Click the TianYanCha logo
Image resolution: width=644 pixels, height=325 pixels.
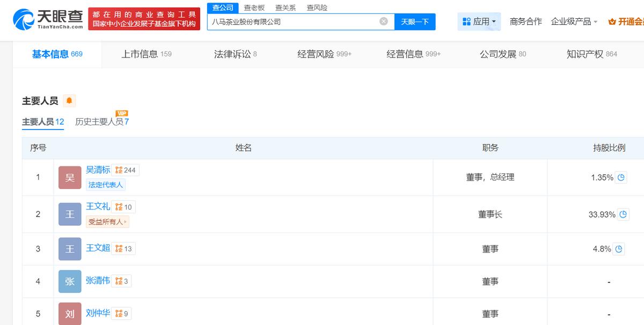click(48, 19)
